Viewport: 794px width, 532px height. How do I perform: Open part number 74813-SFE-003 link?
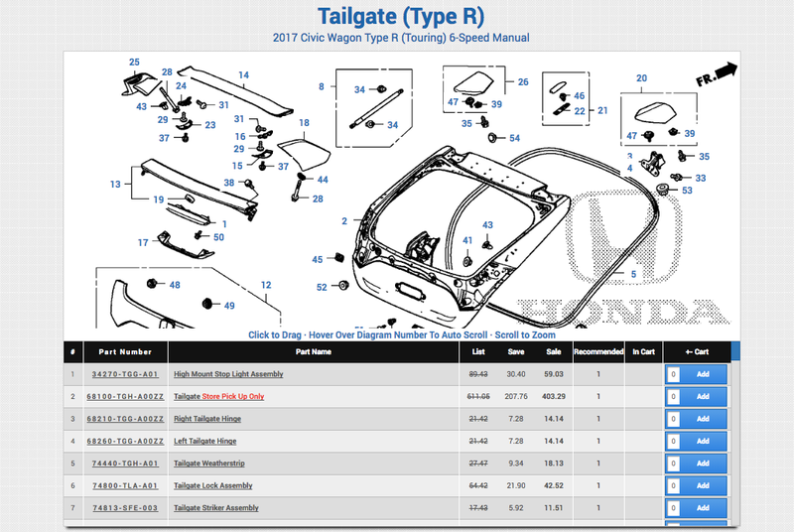point(125,508)
